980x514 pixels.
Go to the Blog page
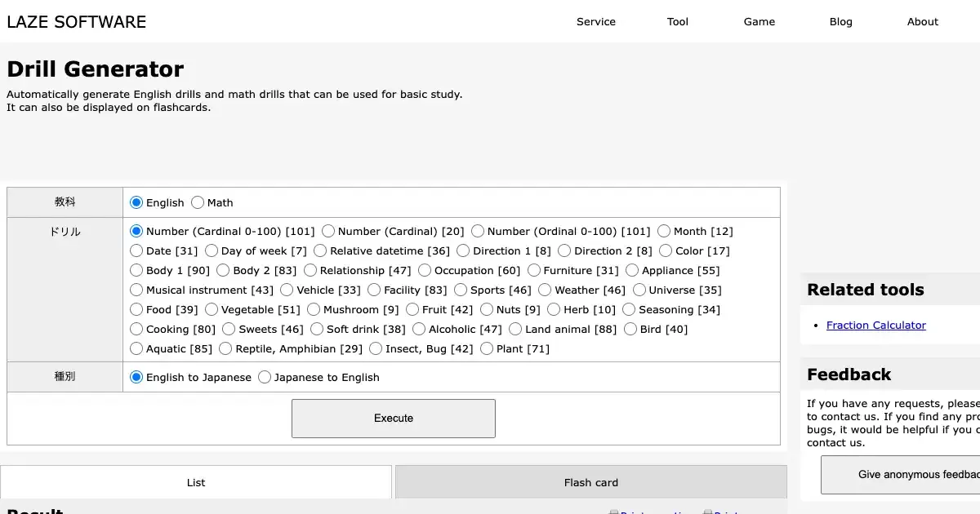click(x=840, y=22)
